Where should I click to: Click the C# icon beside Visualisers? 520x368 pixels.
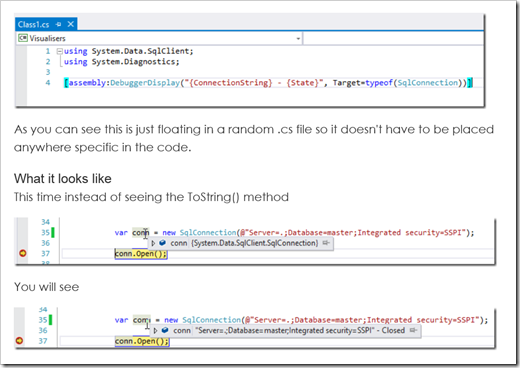click(x=23, y=38)
